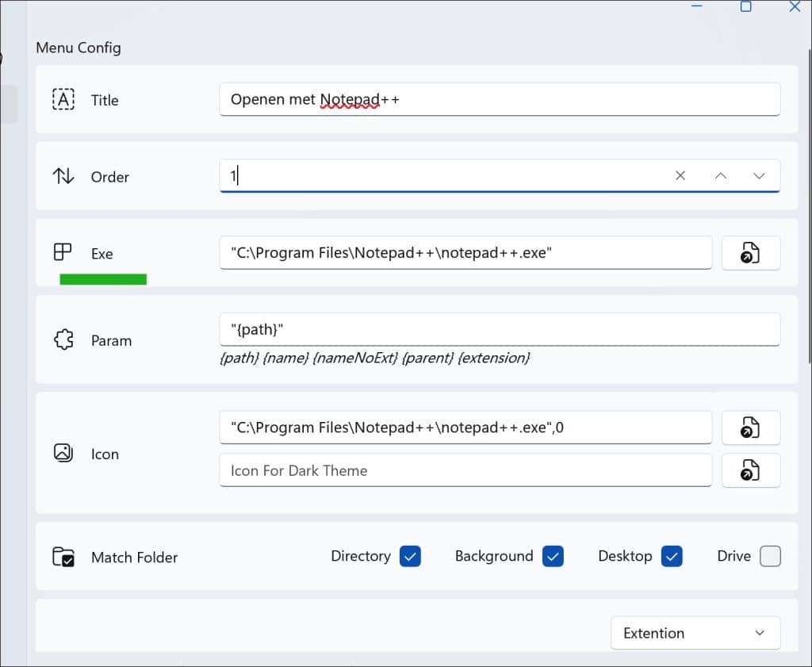
Task: Click the Icon For Dark Theme field
Action: [x=465, y=470]
